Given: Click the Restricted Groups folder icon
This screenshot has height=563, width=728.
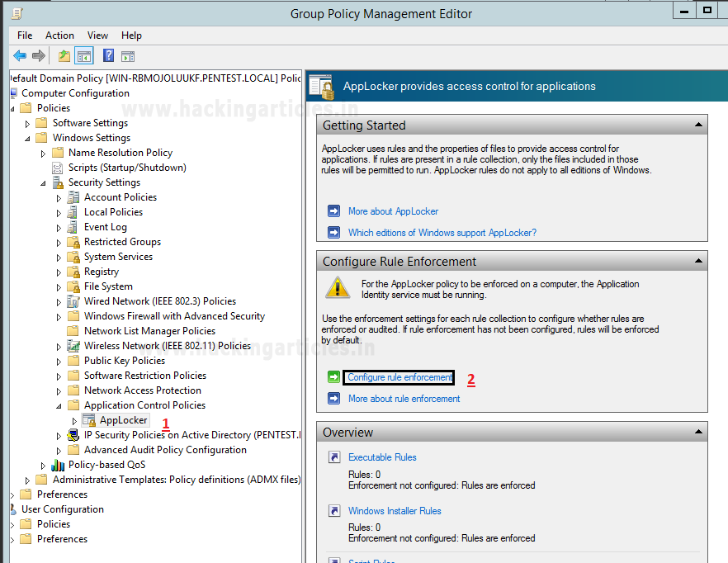Looking at the screenshot, I should (x=73, y=242).
